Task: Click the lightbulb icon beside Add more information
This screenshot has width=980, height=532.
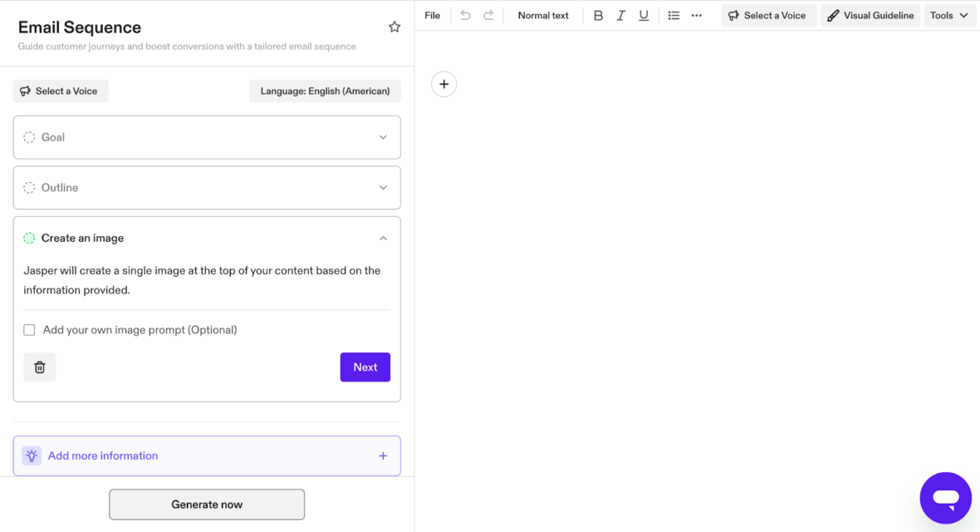Action: tap(31, 456)
